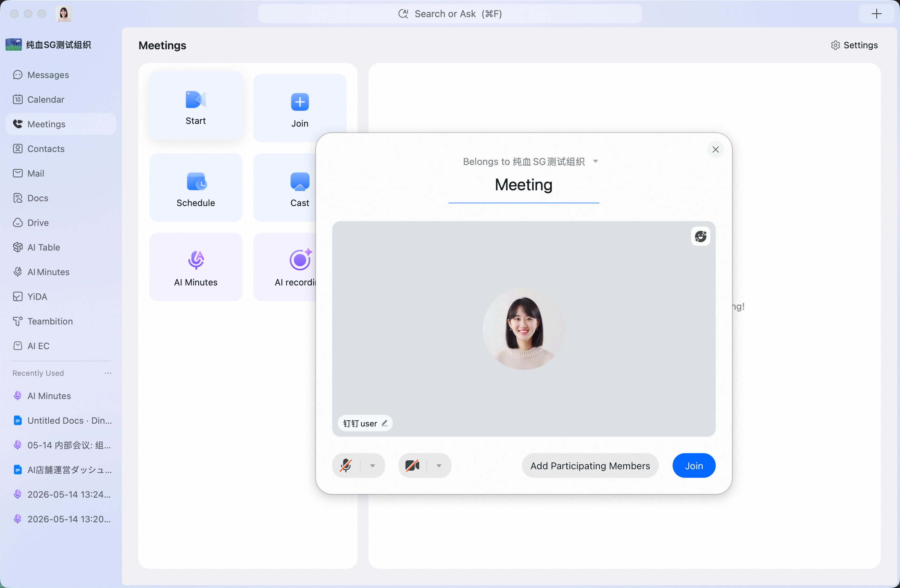
Task: Click Add Participating Members
Action: [x=590, y=465]
